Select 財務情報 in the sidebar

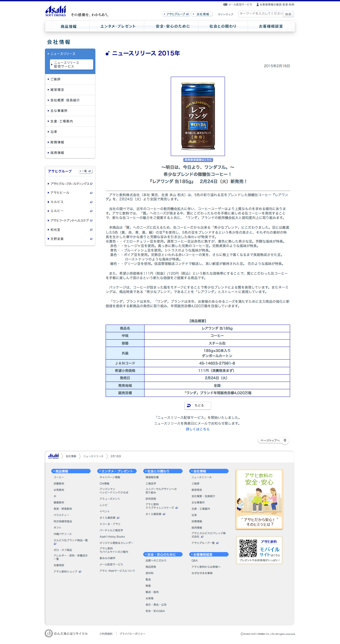(x=70, y=142)
